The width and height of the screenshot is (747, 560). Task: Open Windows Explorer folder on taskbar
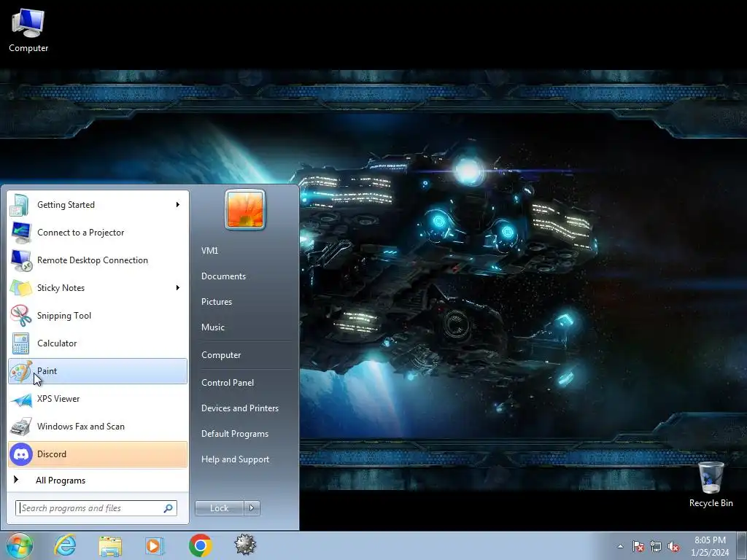[110, 545]
